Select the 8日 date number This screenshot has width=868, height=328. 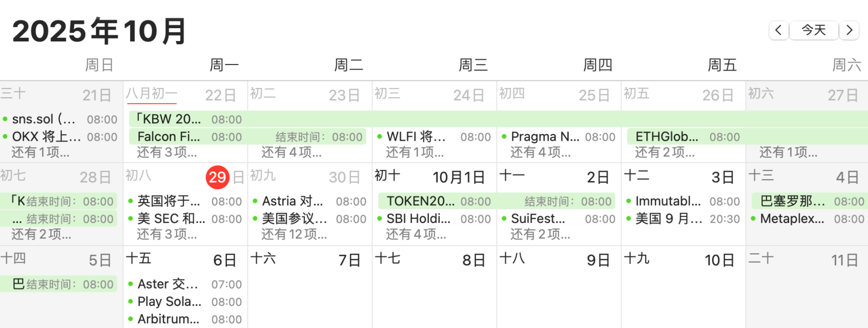[473, 260]
